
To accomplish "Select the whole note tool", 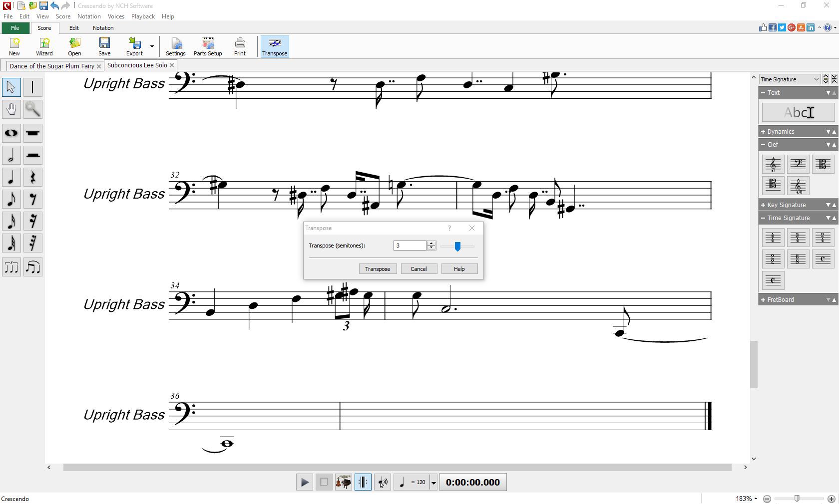I will pos(11,133).
